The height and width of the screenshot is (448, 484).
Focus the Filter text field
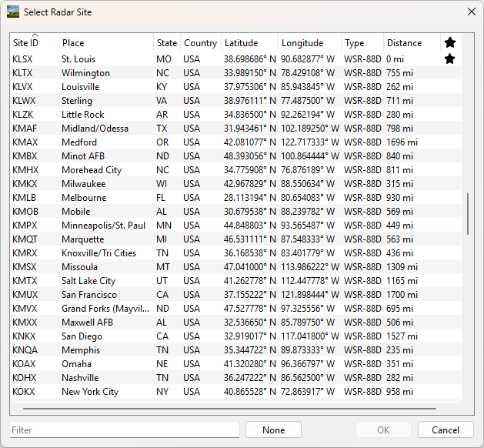tap(125, 430)
